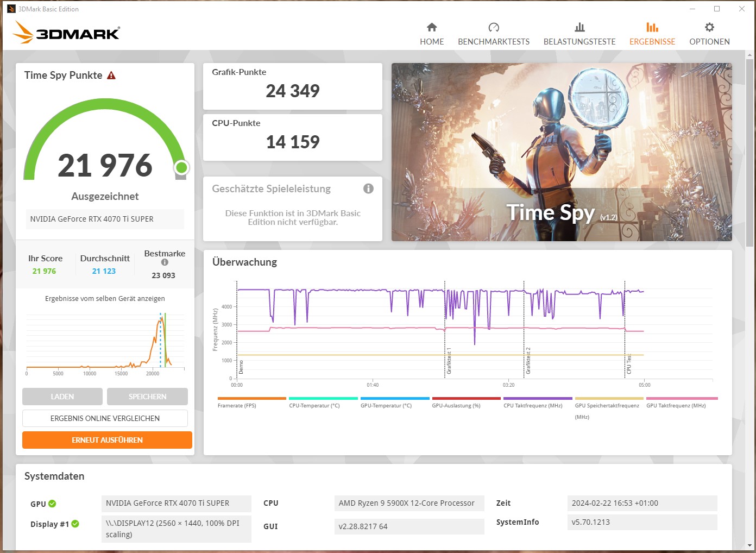Click the CPU Test marker in chart

(x=629, y=364)
